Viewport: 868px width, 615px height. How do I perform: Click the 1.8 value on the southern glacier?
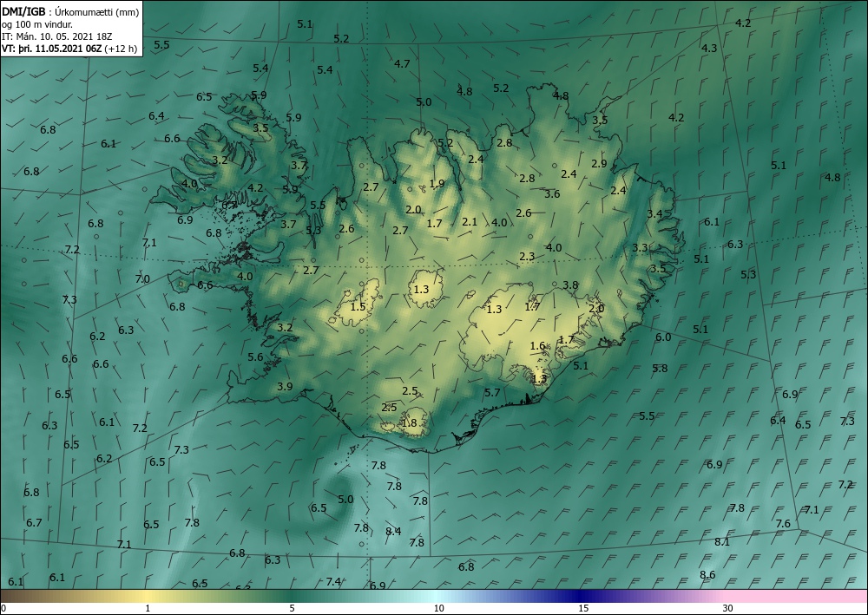[409, 423]
